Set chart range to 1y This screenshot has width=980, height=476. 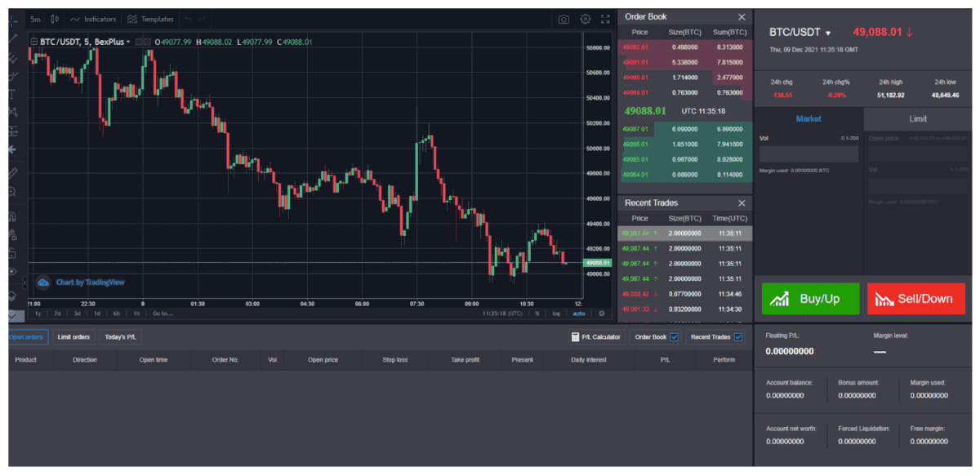pyautogui.click(x=38, y=313)
